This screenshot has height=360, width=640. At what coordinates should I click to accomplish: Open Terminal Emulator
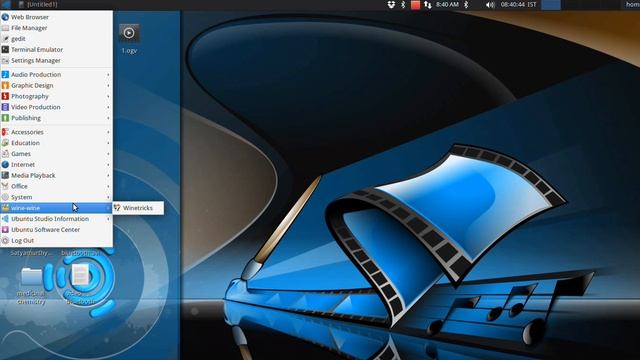[x=56, y=49]
